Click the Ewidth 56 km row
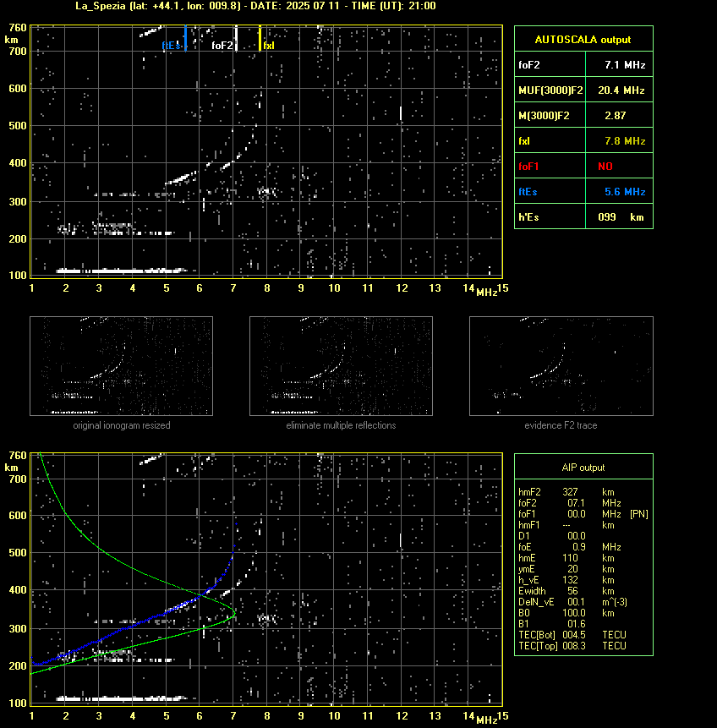The height and width of the screenshot is (728, 717). pos(566,591)
